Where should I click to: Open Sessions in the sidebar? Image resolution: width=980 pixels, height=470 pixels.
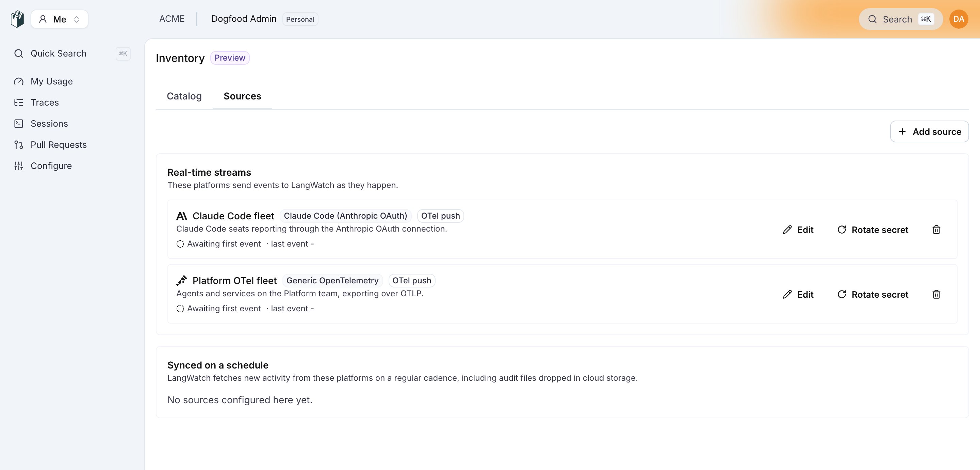[x=49, y=123]
